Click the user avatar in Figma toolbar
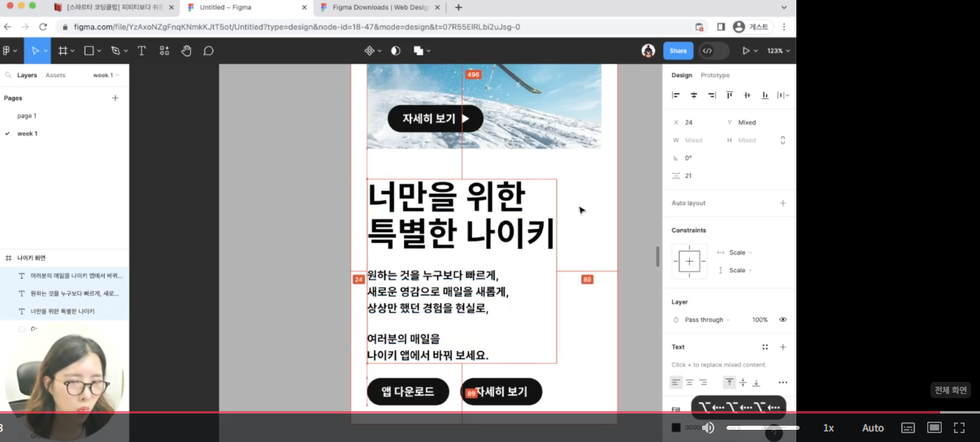Viewport: 980px width, 442px height. coord(648,50)
